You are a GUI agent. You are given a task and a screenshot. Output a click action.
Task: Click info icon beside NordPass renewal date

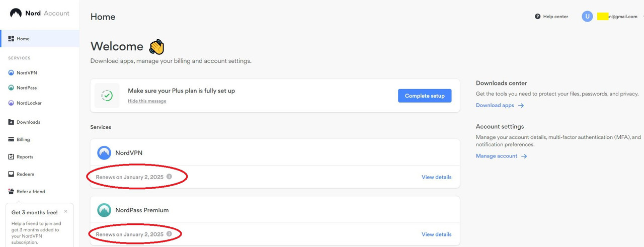(x=169, y=234)
